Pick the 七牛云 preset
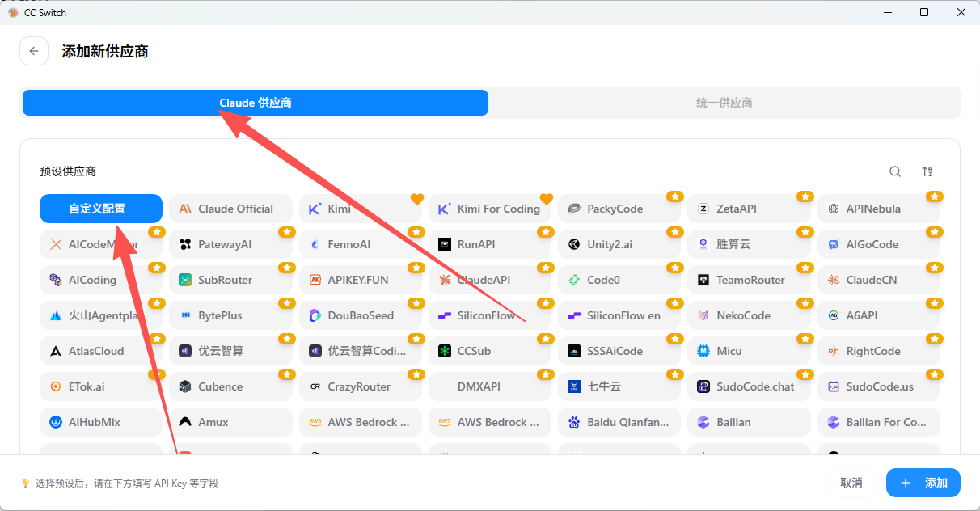The image size is (980, 511). (619, 386)
